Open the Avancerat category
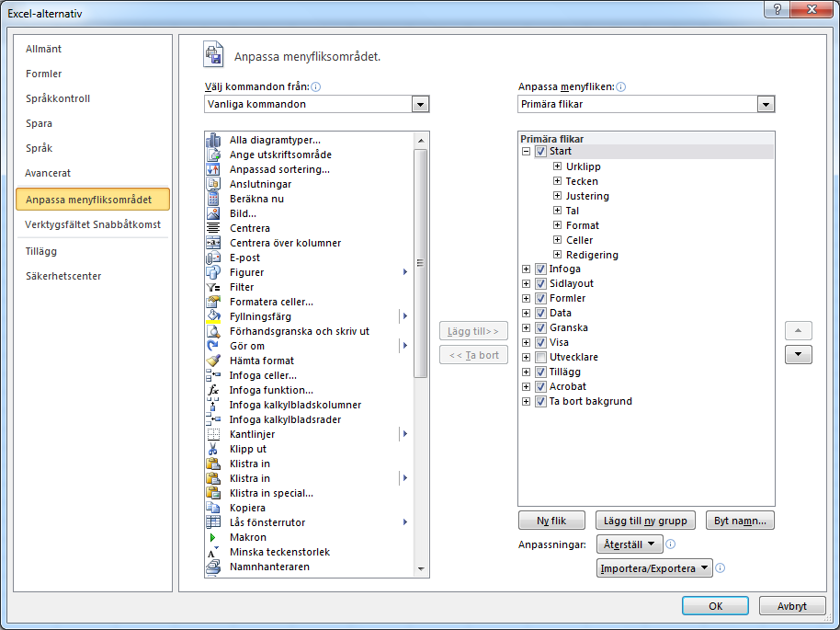Image resolution: width=840 pixels, height=630 pixels. [92, 173]
